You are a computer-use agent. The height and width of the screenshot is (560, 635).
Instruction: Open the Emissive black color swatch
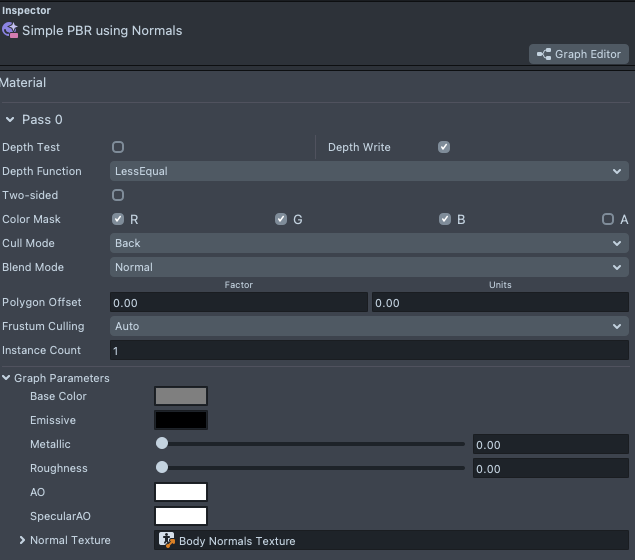coord(181,420)
